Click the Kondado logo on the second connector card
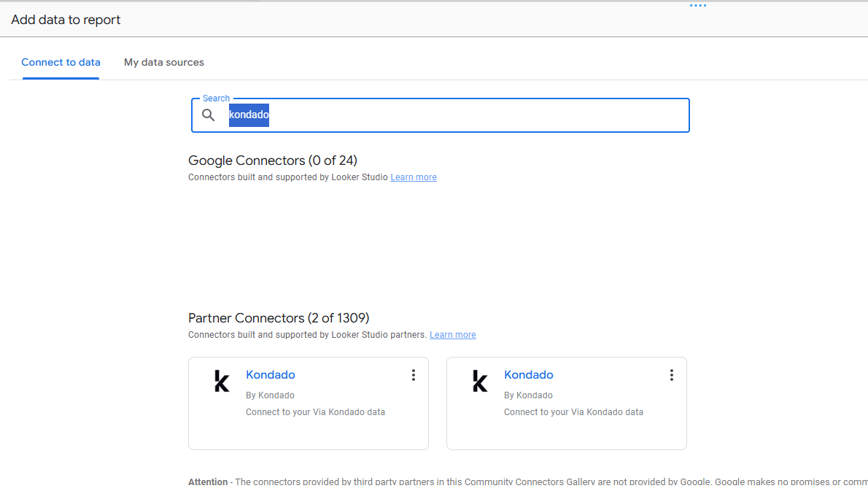The image size is (868, 491). tap(480, 380)
